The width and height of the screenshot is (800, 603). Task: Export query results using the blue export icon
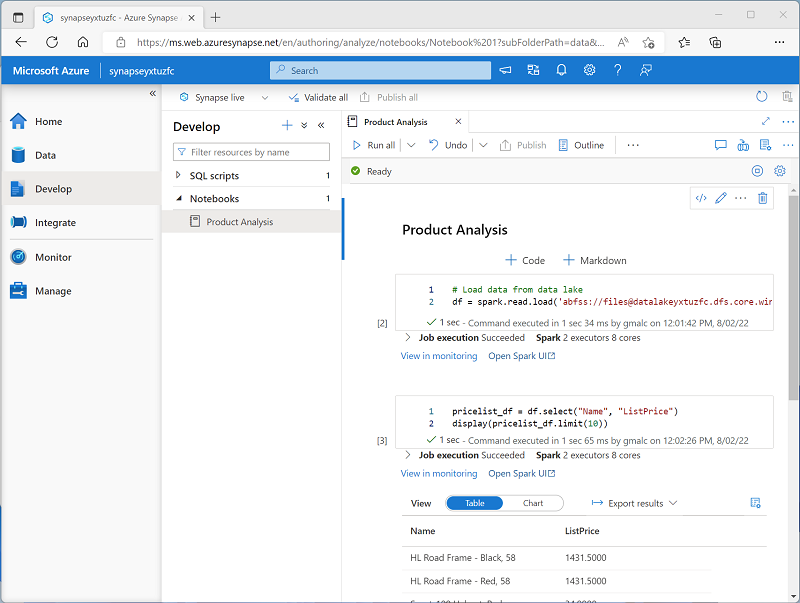(757, 503)
